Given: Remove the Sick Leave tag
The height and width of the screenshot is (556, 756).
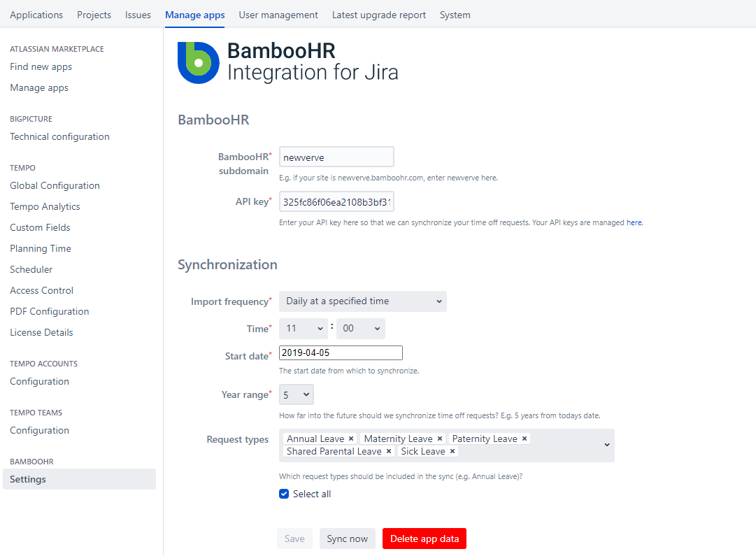Looking at the screenshot, I should click(x=452, y=451).
